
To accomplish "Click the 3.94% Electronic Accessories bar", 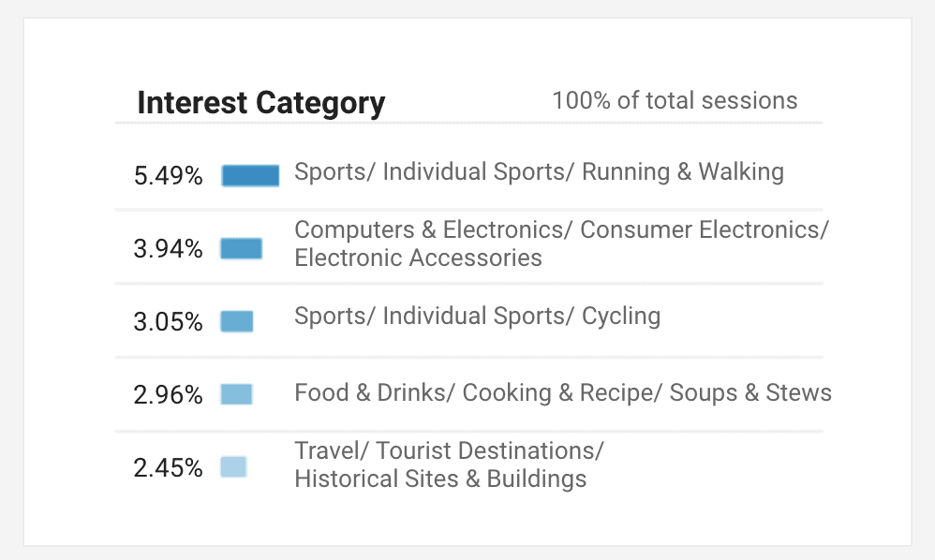I will (x=241, y=248).
